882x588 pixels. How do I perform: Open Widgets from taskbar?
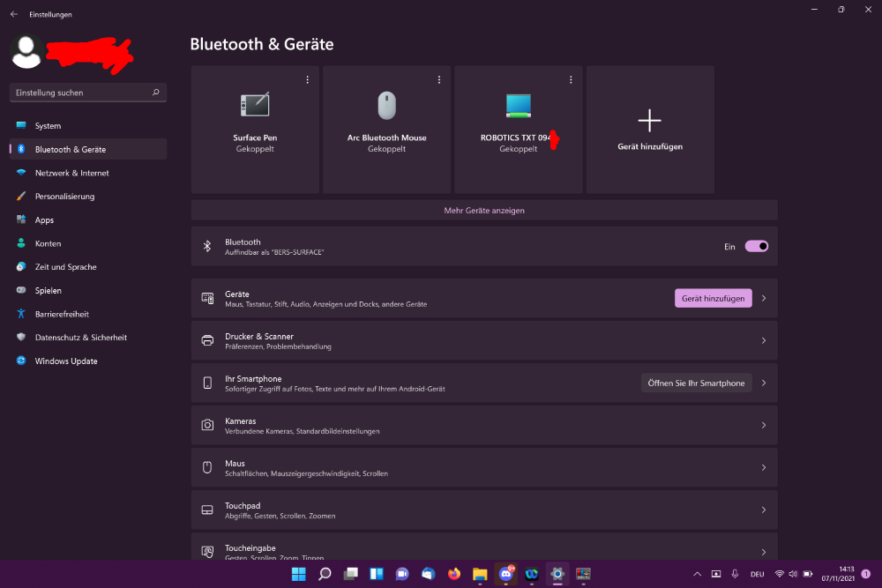(x=377, y=574)
